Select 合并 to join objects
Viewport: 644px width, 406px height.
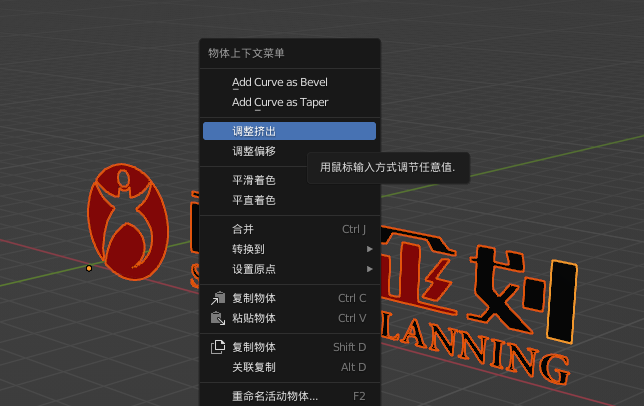coord(243,229)
